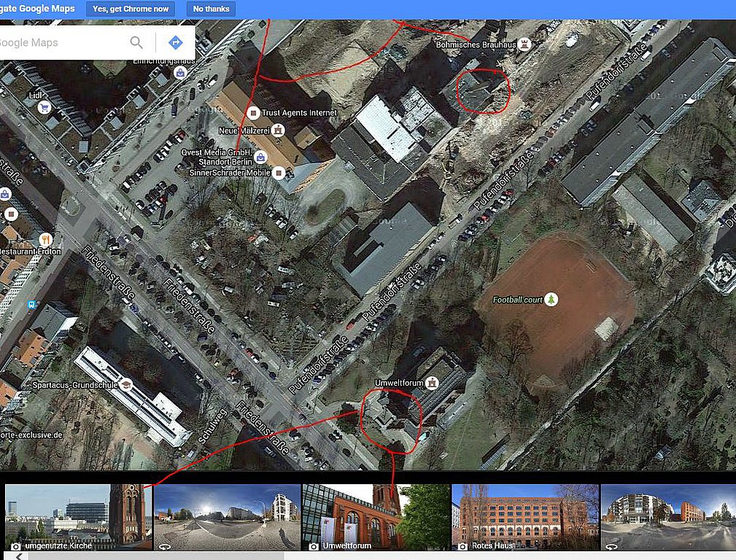Select the Trust Agents Internet marker icon
The width and height of the screenshot is (736, 560).
click(253, 113)
